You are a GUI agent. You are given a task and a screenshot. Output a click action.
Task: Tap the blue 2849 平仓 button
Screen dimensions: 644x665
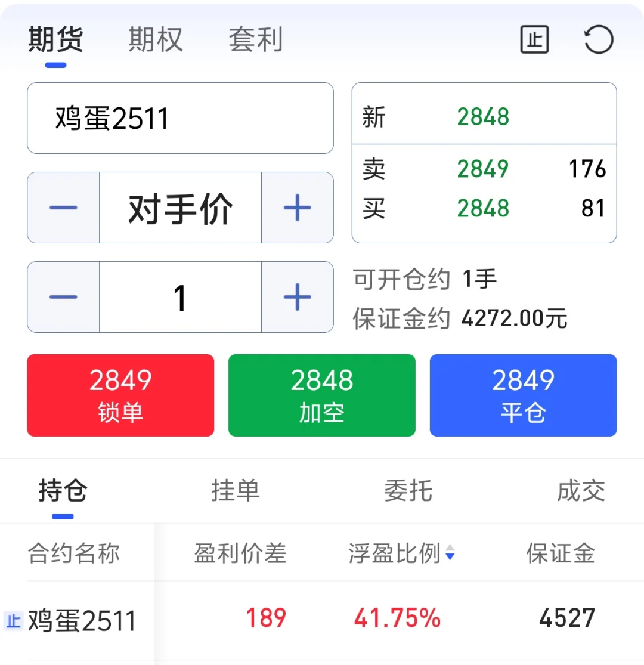click(x=523, y=395)
